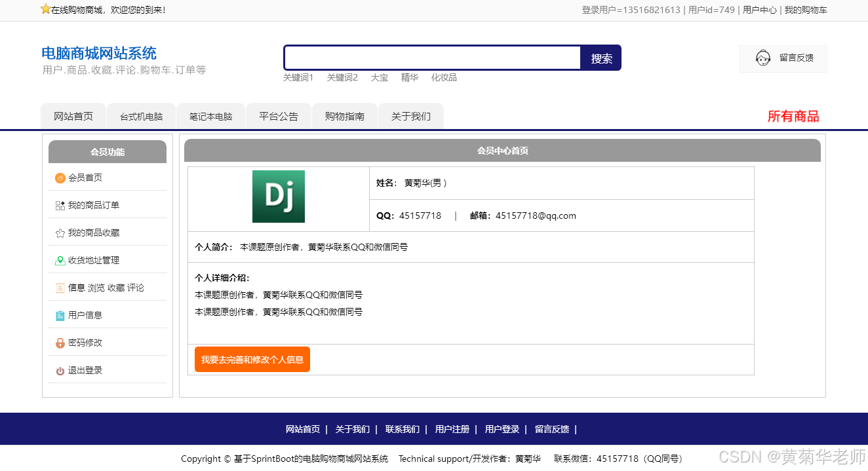This screenshot has width=868, height=471.
Task: Click the 搜索 button
Action: pos(601,58)
